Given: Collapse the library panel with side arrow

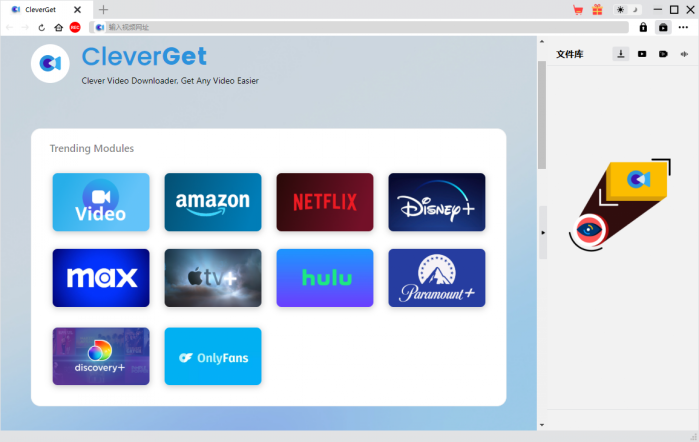Looking at the screenshot, I should [x=543, y=232].
